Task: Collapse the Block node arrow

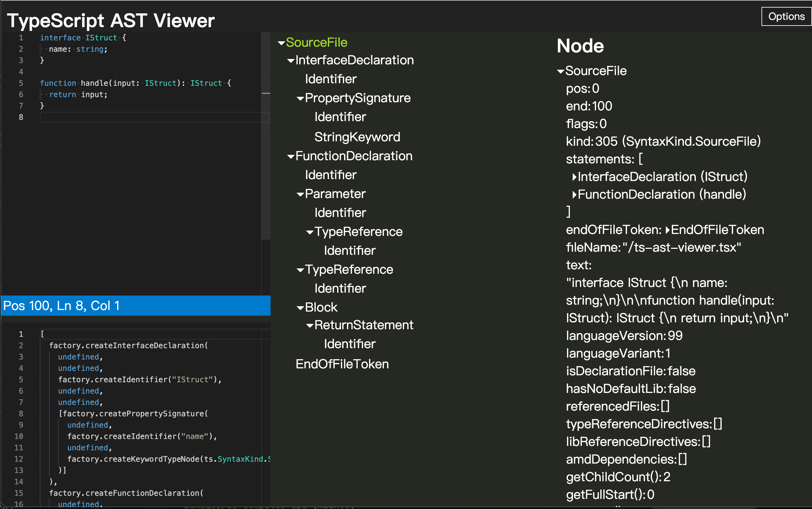Action: pos(300,308)
